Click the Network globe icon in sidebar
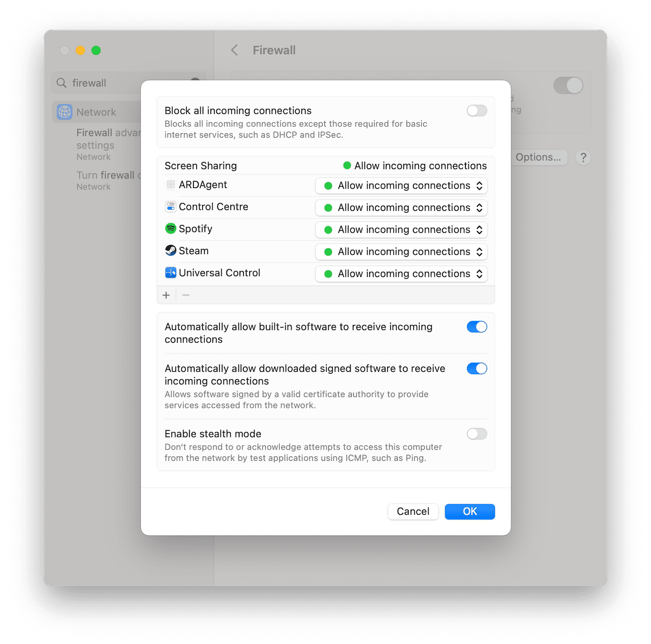 pyautogui.click(x=64, y=112)
